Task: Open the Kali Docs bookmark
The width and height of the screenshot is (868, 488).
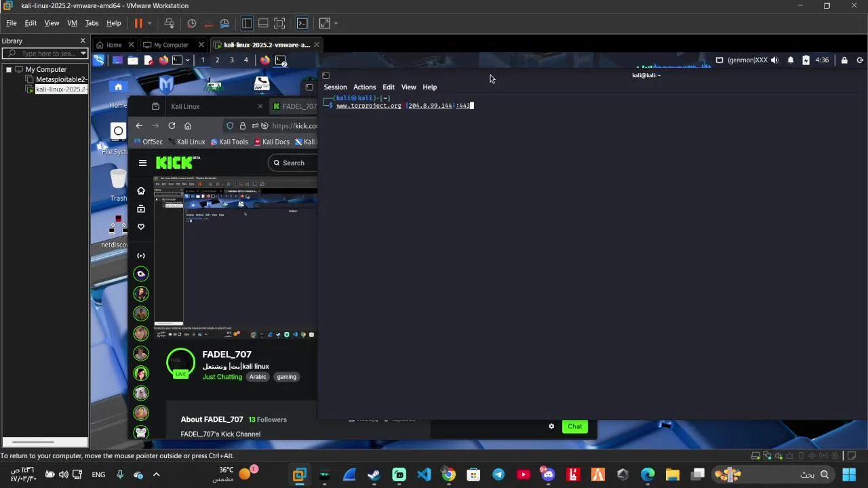Action: tap(271, 142)
